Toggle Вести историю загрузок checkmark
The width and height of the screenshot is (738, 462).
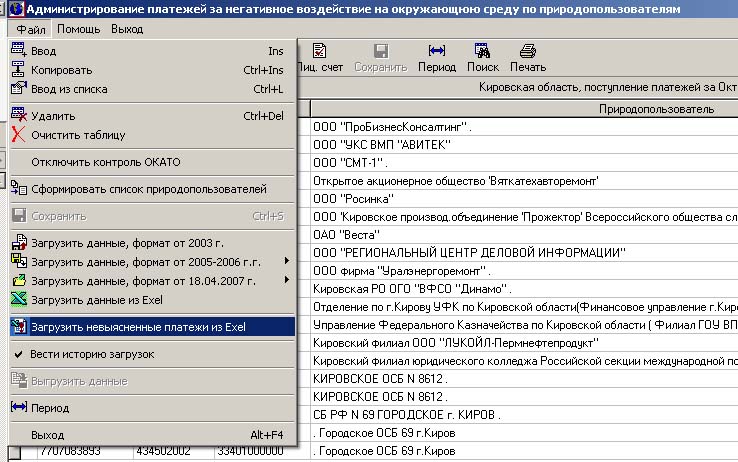point(19,354)
